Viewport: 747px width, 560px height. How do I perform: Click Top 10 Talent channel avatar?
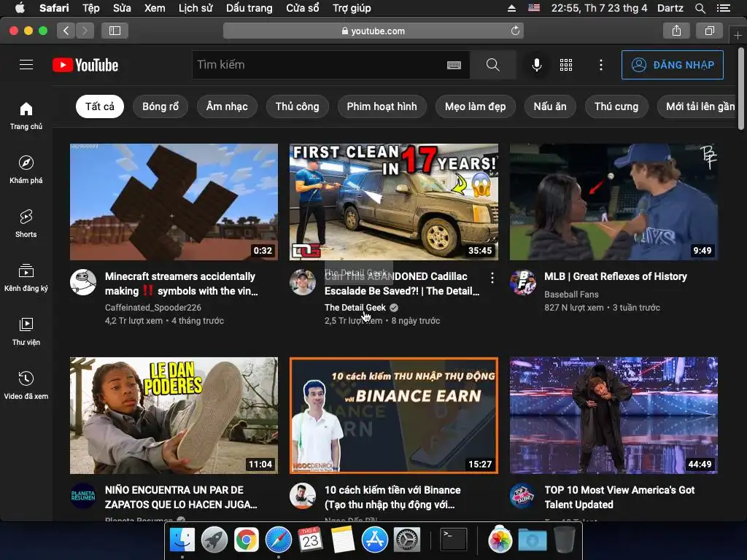point(522,496)
